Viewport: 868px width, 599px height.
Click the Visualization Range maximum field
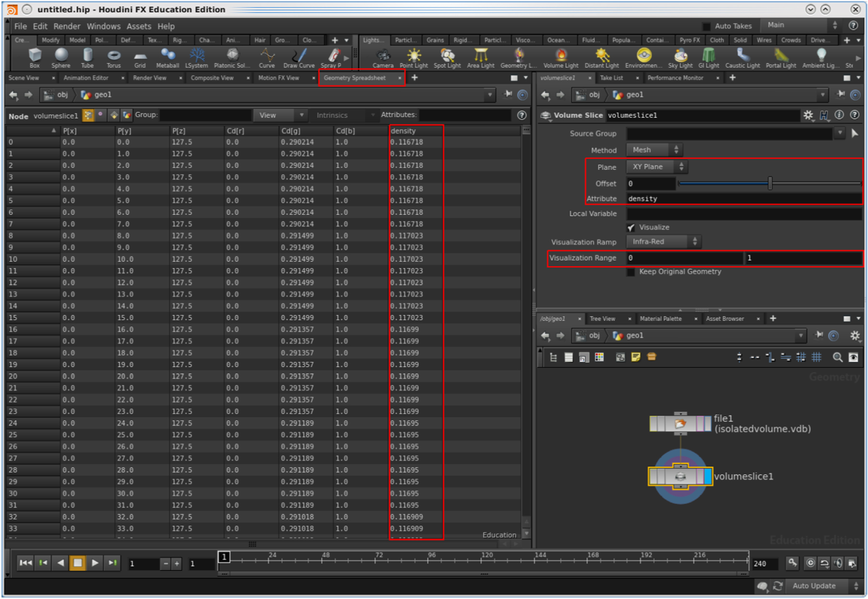[803, 258]
